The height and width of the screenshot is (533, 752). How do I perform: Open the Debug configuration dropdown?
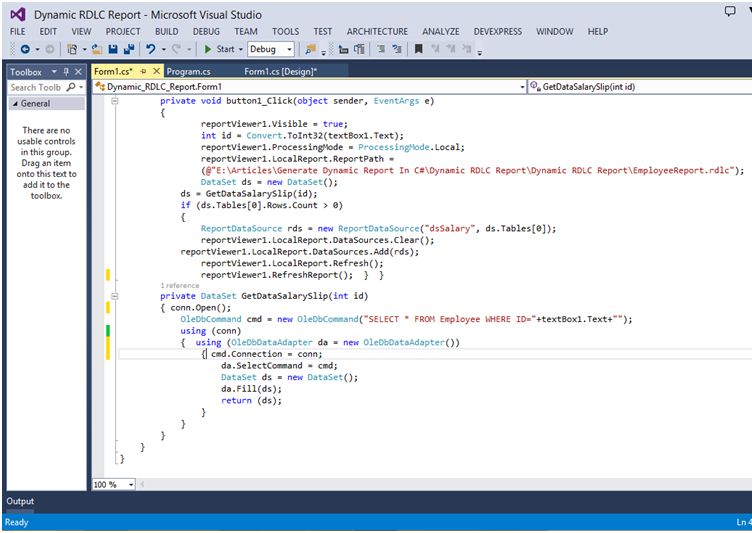(289, 49)
